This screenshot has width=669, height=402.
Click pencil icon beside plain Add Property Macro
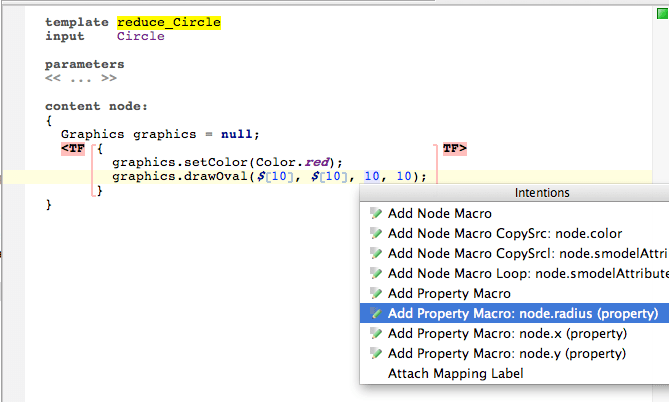tap(376, 293)
